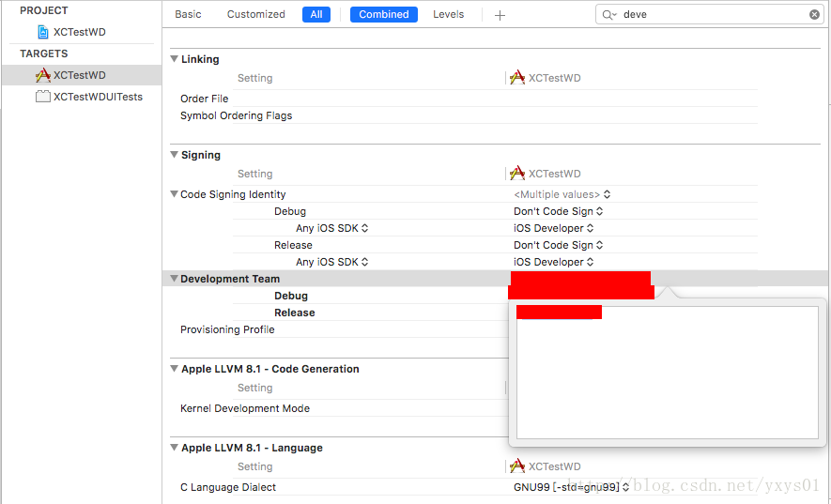Select the XCTestWDUITests target bundle icon
The image size is (831, 504).
point(43,97)
